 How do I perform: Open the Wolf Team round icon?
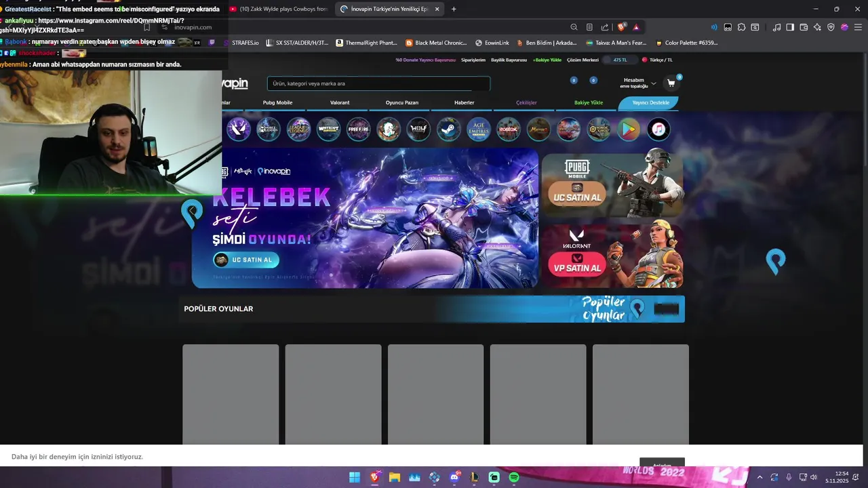pos(418,129)
